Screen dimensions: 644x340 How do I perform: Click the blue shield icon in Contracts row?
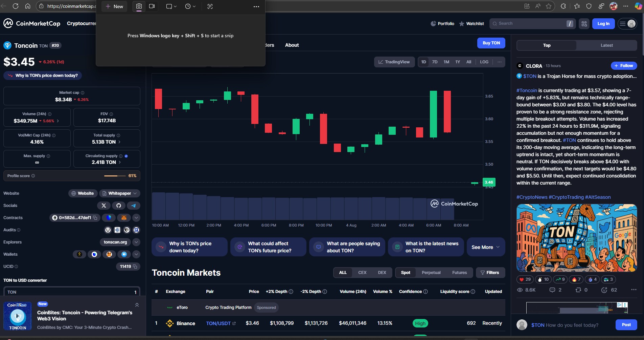coord(109,218)
